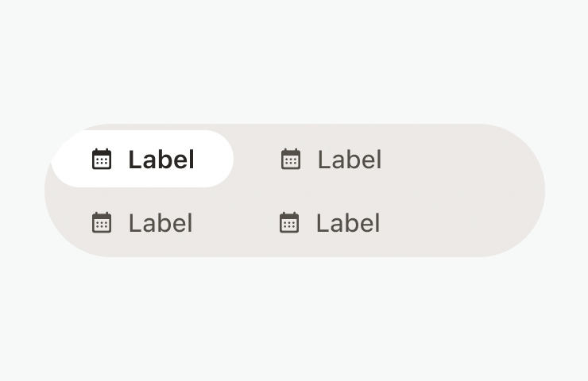Click the calendar icon in the lower-right segment

289,223
